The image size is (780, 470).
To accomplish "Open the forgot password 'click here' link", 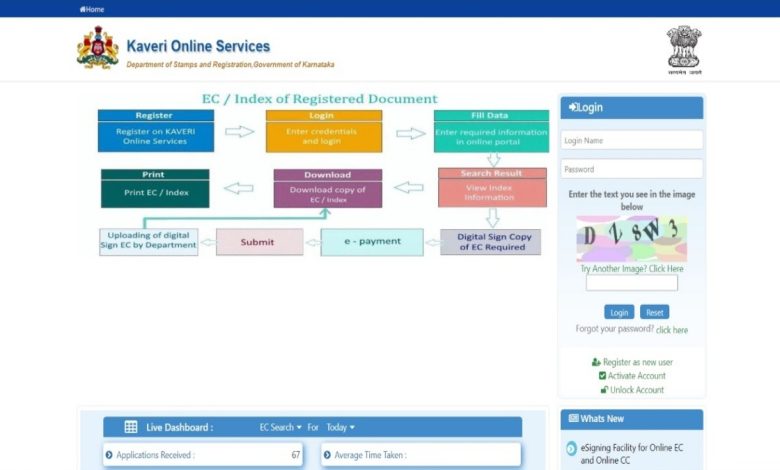I will (x=671, y=330).
